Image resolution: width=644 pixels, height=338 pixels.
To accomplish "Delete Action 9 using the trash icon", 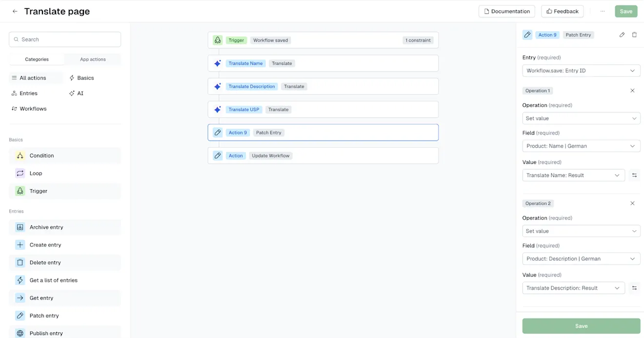I will tap(635, 35).
